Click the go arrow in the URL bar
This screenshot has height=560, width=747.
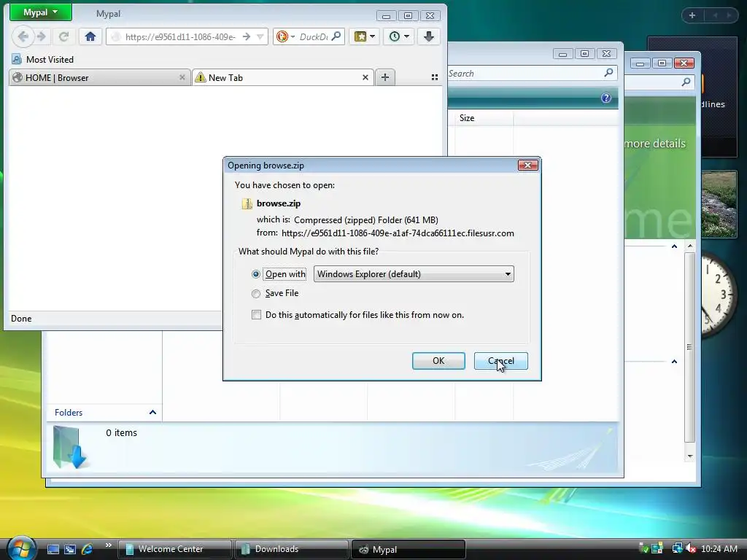(247, 36)
